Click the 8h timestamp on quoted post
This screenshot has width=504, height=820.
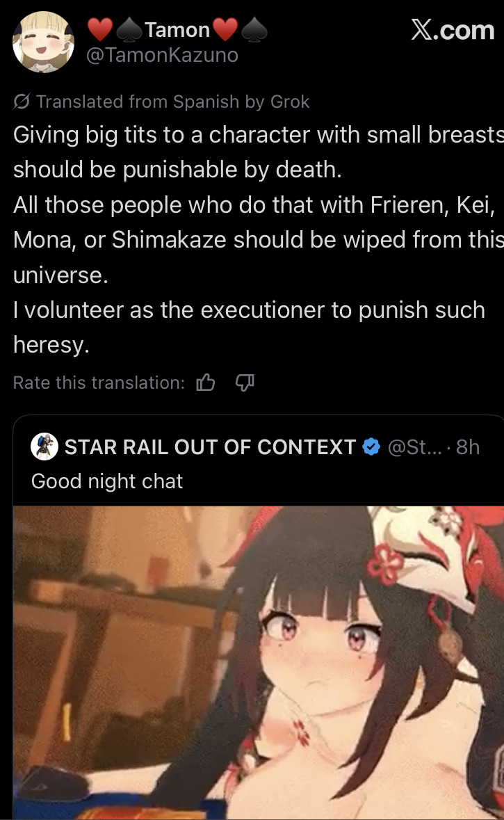[x=467, y=447]
